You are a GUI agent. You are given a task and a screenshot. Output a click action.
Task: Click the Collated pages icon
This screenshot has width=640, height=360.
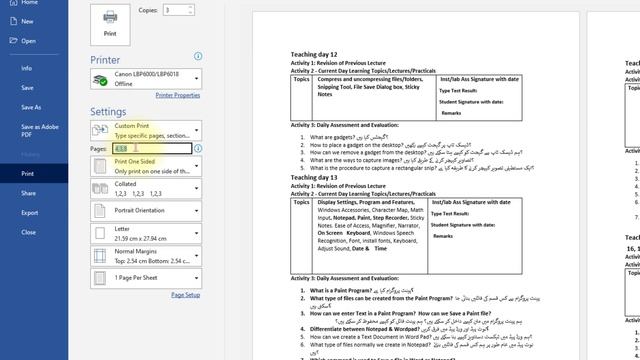[100, 189]
